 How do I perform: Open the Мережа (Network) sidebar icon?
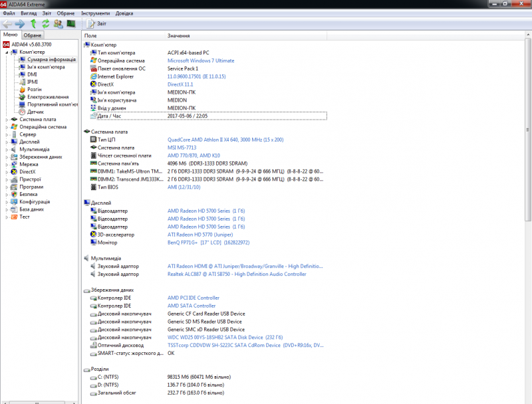pyautogui.click(x=15, y=164)
